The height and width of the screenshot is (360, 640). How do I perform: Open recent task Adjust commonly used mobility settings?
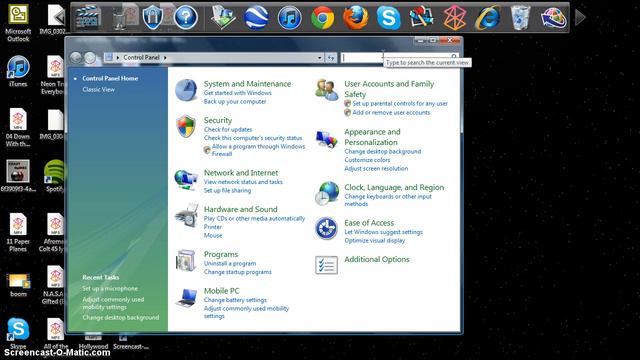(113, 303)
